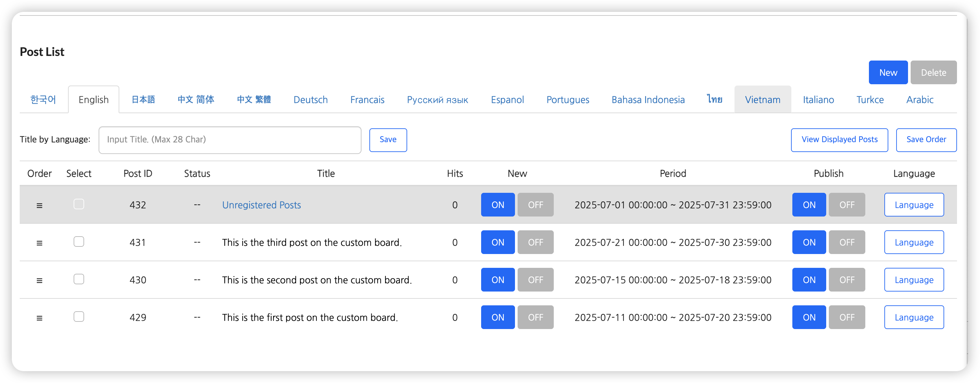Check the checkbox for post 432
This screenshot has height=383, width=980.
pos(79,204)
